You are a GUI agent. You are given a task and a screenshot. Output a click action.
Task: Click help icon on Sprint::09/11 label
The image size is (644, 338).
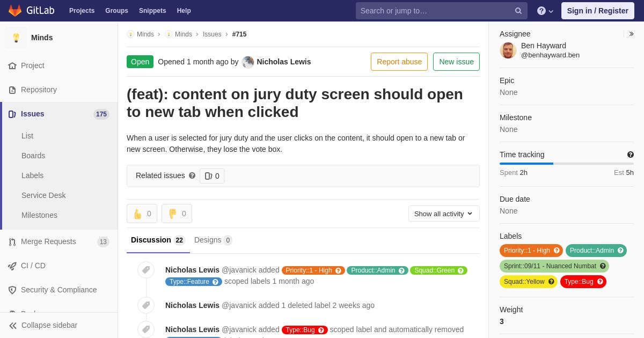(x=603, y=266)
